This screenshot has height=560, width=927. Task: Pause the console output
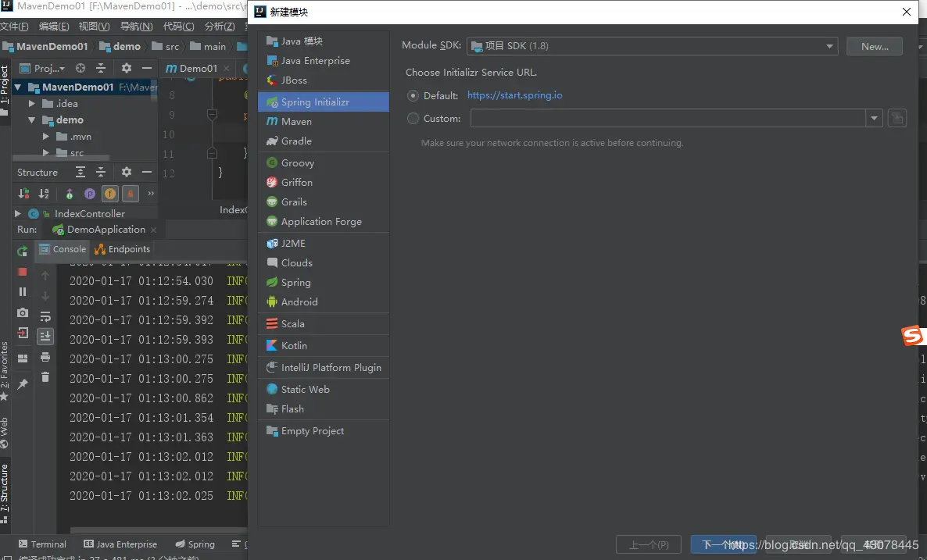pyautogui.click(x=23, y=292)
